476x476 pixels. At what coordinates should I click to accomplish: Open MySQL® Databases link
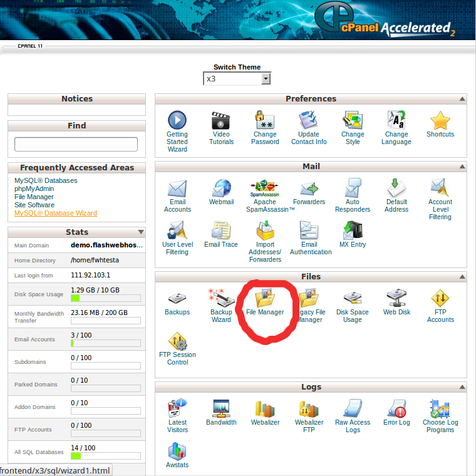click(x=46, y=180)
